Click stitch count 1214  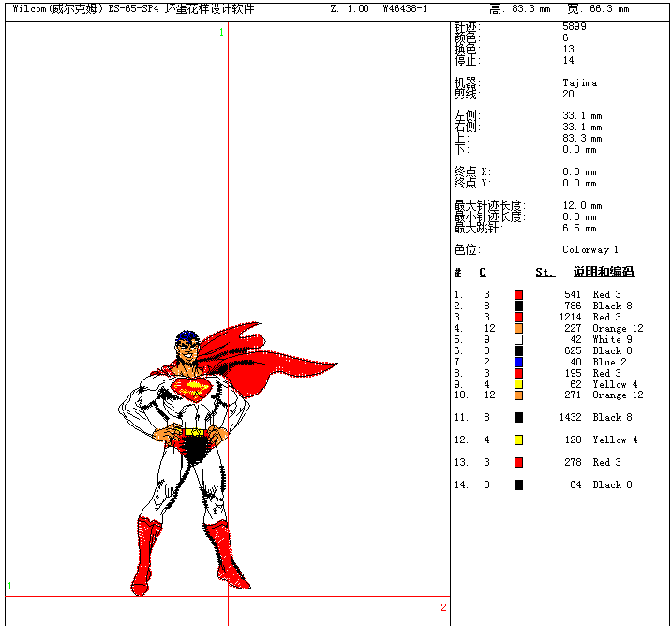pos(570,317)
